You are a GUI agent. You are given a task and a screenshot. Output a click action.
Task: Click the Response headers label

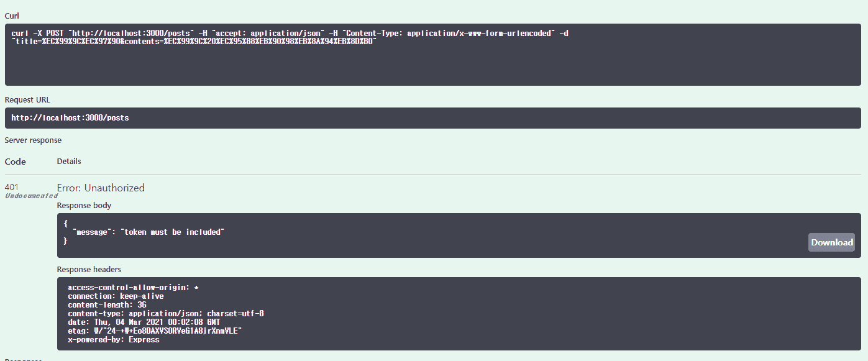point(89,269)
